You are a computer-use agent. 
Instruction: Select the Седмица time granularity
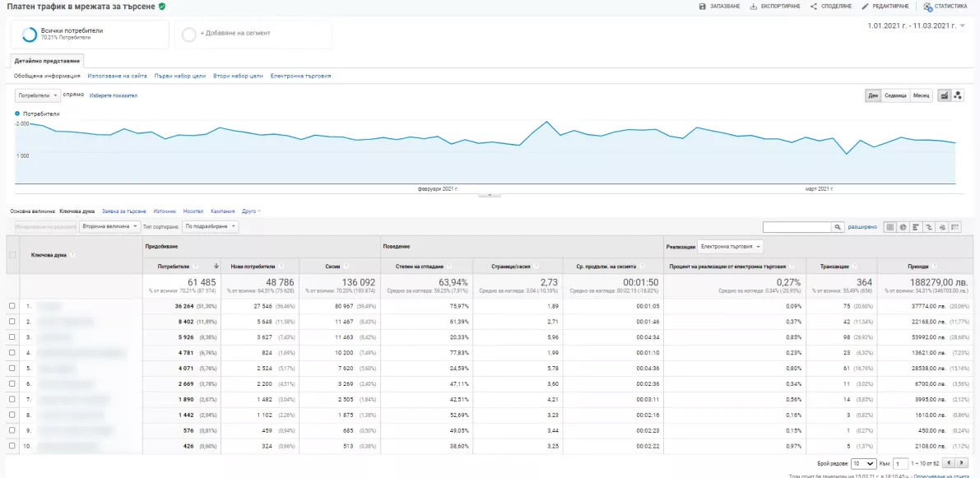tap(895, 95)
